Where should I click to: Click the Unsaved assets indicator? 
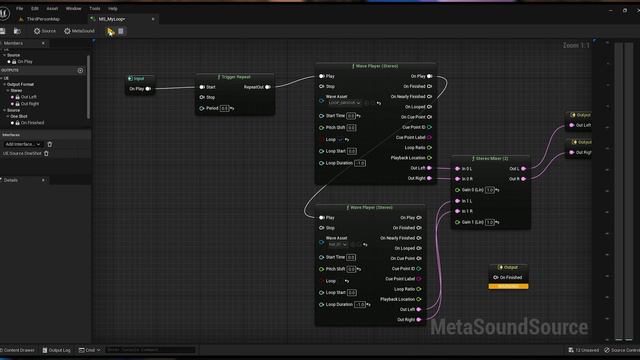coord(584,350)
